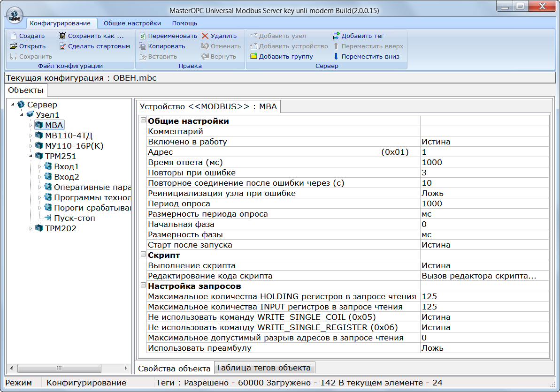
Task: Click the Пуск-стоп tag icon
Action: (48, 218)
